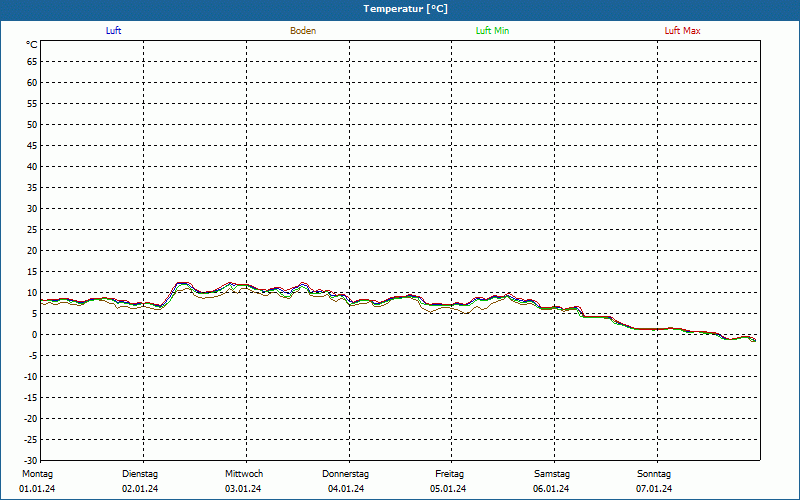The image size is (800, 500).
Task: Click the -25 value on the y-axis
Action: click(31, 439)
